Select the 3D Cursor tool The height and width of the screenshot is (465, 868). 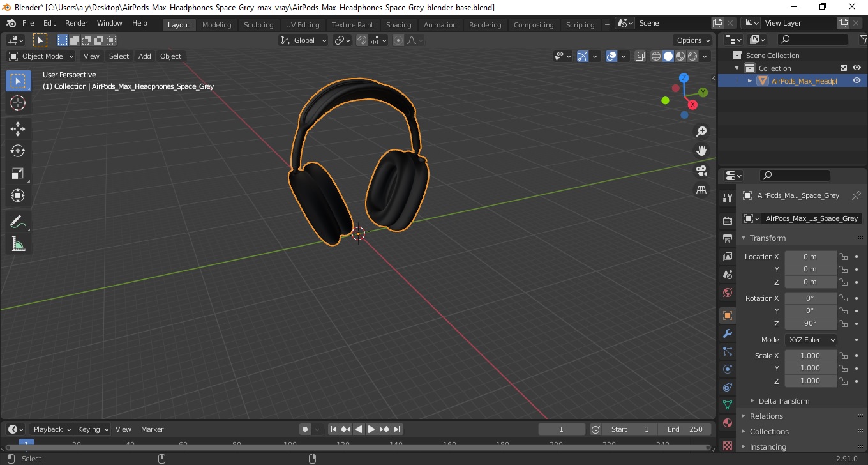pos(18,103)
